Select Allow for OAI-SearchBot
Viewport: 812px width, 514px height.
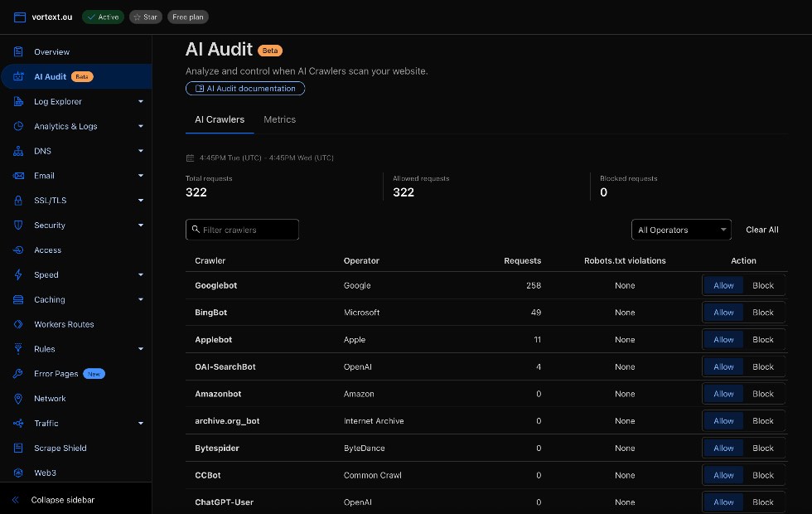[x=723, y=366]
